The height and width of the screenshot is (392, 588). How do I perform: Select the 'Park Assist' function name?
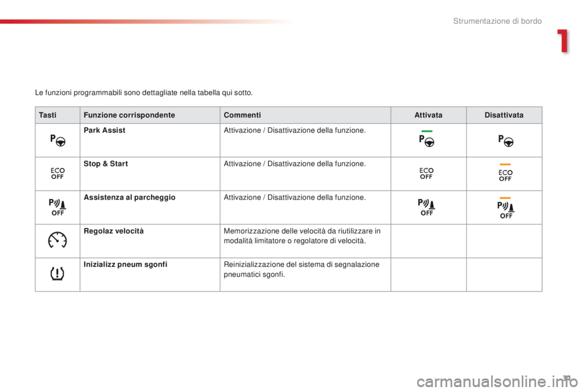[x=105, y=130]
